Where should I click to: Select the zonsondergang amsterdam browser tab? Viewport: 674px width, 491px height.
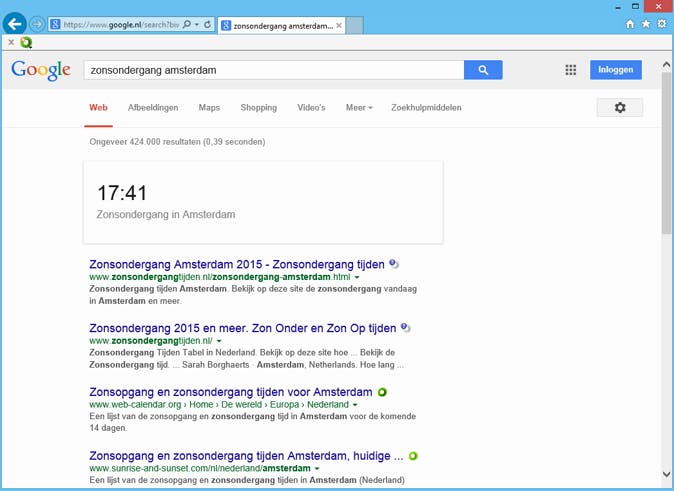coord(282,25)
